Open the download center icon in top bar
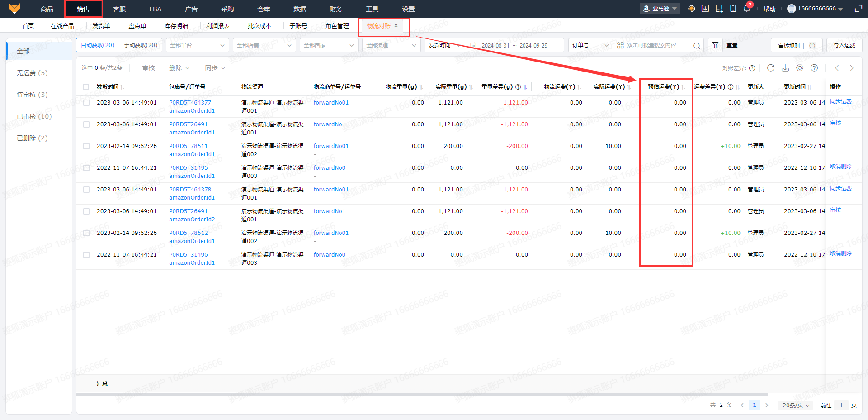The width and height of the screenshot is (868, 420). coord(705,9)
